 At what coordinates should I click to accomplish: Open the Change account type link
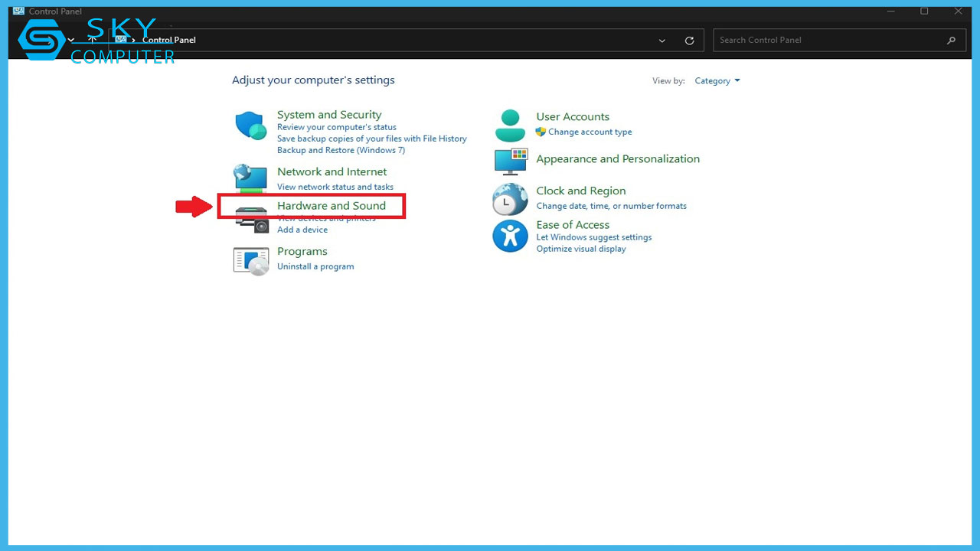pos(590,132)
